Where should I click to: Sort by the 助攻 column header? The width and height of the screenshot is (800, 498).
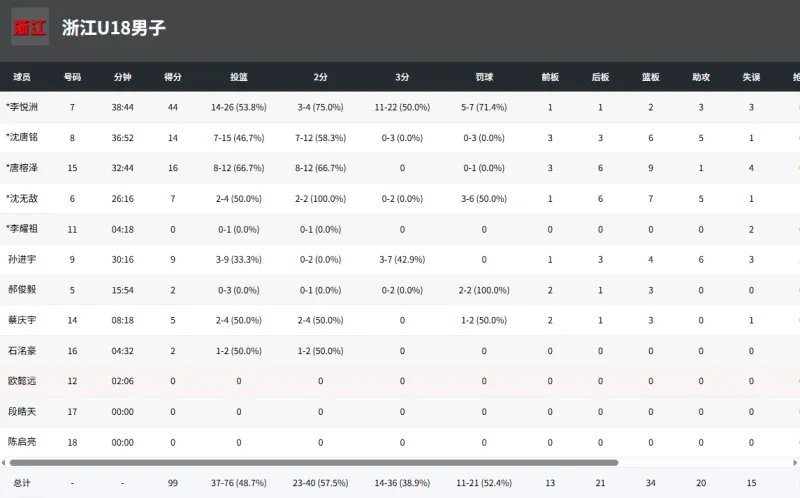tap(701, 77)
